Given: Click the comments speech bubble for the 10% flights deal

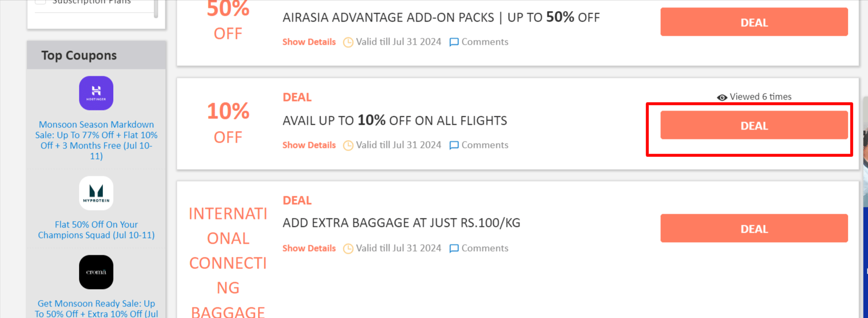Looking at the screenshot, I should tap(453, 145).
